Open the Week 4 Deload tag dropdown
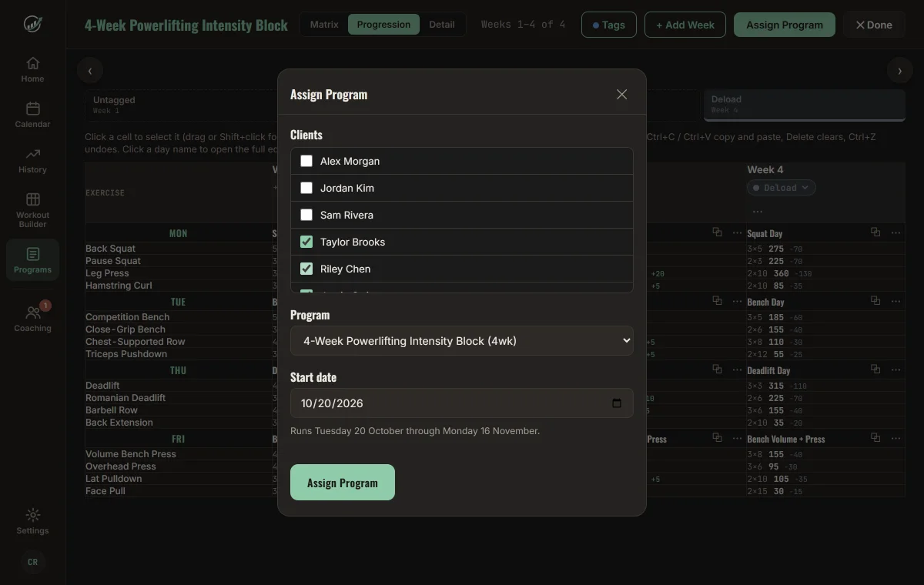 click(x=782, y=188)
